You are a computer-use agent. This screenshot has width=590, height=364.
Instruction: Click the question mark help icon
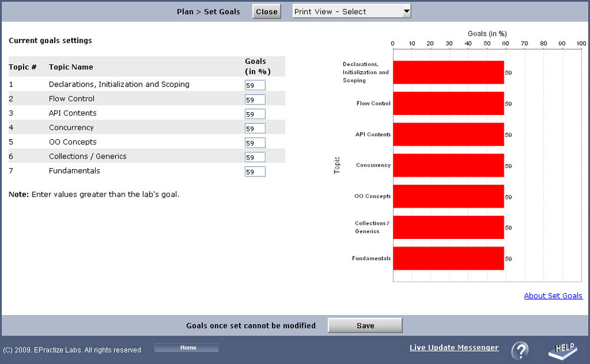click(x=520, y=350)
